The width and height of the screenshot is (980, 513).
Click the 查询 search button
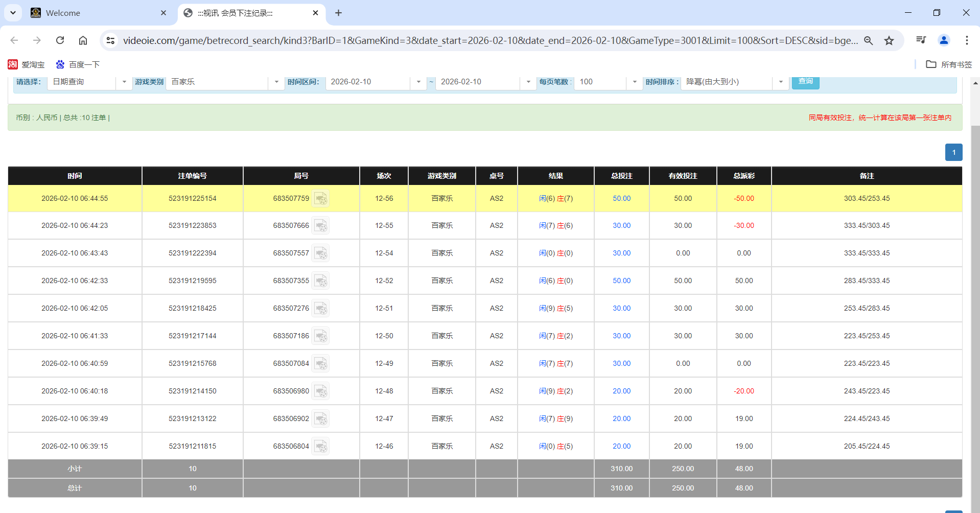[805, 81]
